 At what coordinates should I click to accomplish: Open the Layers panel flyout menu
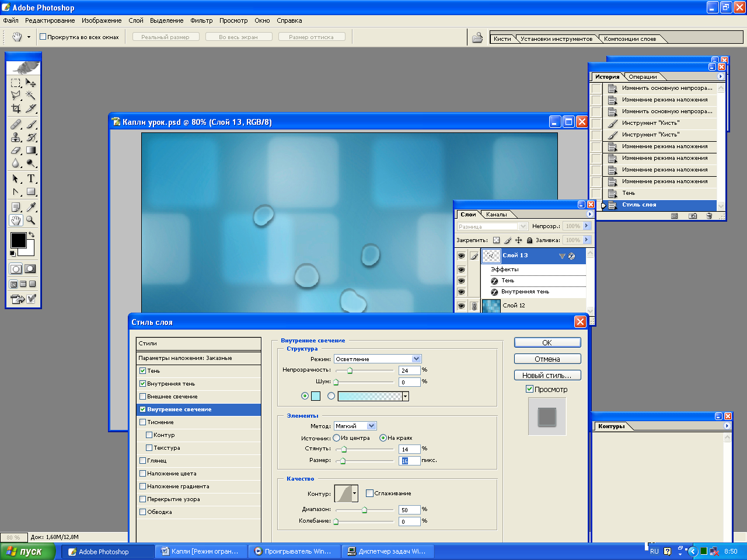point(589,214)
